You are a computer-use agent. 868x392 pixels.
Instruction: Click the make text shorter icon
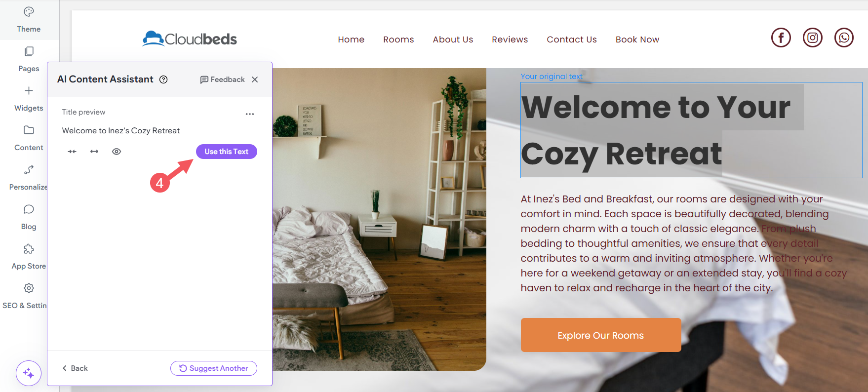pos(72,152)
